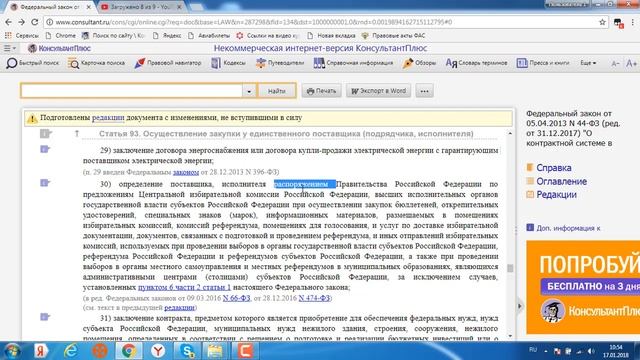Open пунктом 6 части 2 статьи 1 link
Image resolution: width=640 pixels, height=360 pixels.
(x=184, y=287)
